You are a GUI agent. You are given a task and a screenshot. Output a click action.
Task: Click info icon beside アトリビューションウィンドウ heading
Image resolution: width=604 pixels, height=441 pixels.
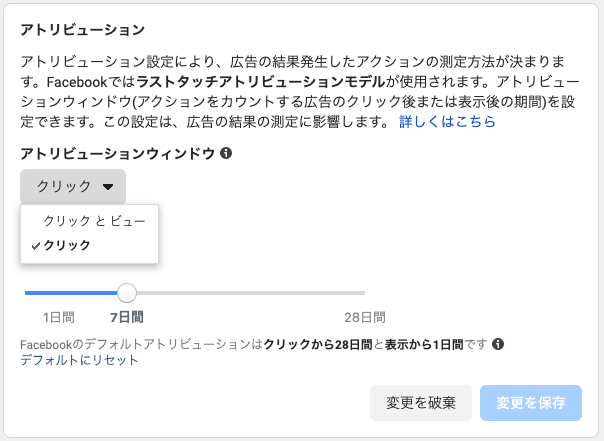click(x=226, y=154)
